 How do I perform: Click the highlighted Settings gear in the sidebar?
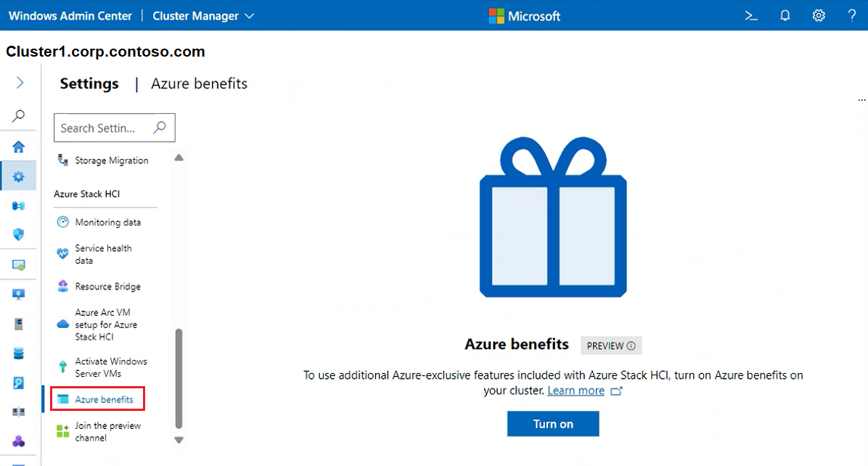click(x=19, y=176)
